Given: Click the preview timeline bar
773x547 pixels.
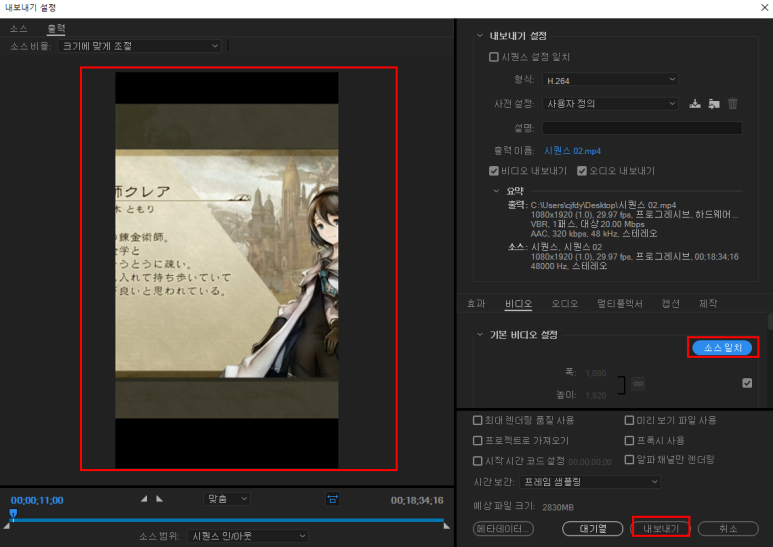Looking at the screenshot, I should point(228,520).
